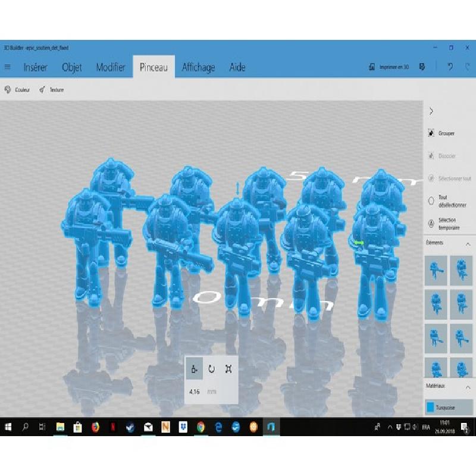Redo the last undone action

tap(468, 67)
